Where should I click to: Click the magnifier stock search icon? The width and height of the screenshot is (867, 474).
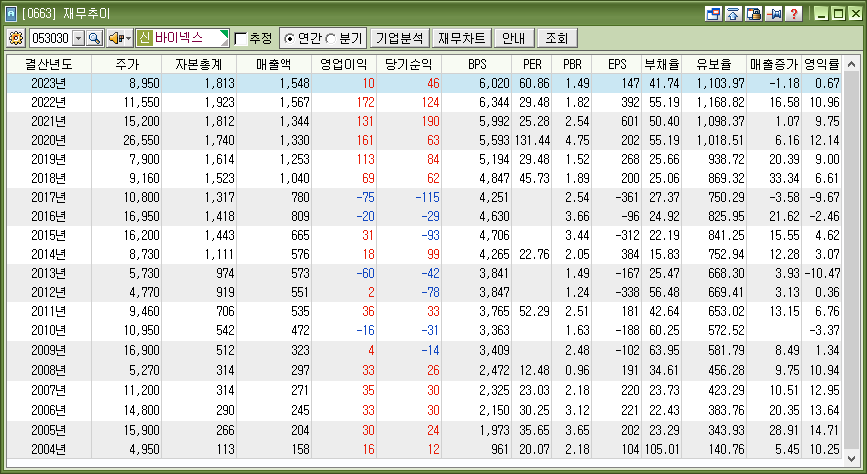coord(95,38)
